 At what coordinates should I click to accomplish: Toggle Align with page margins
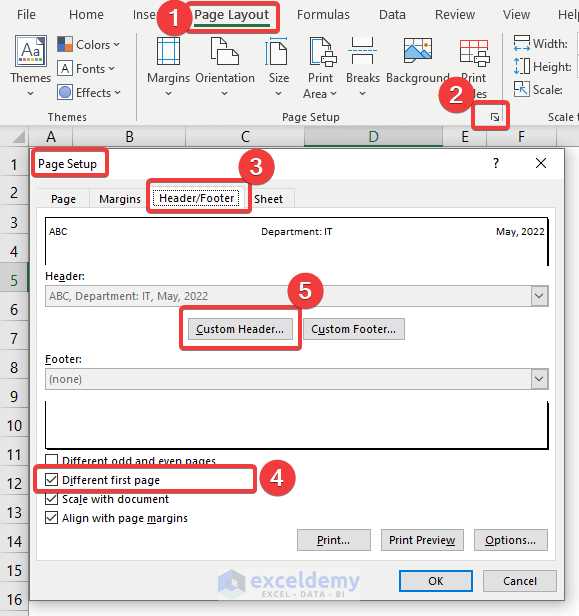coord(51,518)
